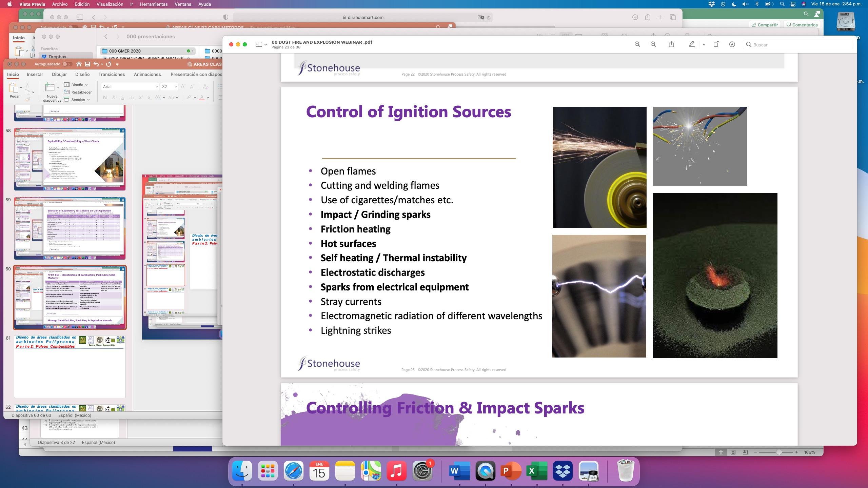Select slide 59 thumbnail
Viewport: 868px width, 488px height.
click(x=70, y=228)
